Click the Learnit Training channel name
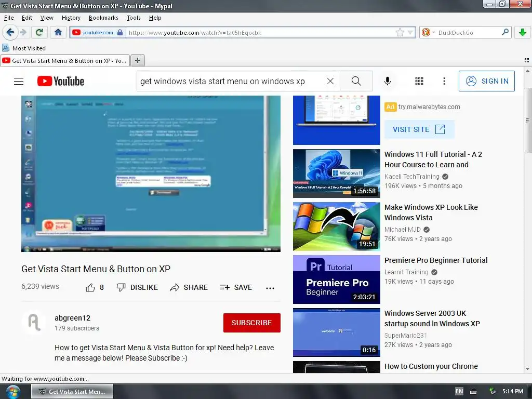Image resolution: width=532 pixels, height=399 pixels. pos(406,272)
